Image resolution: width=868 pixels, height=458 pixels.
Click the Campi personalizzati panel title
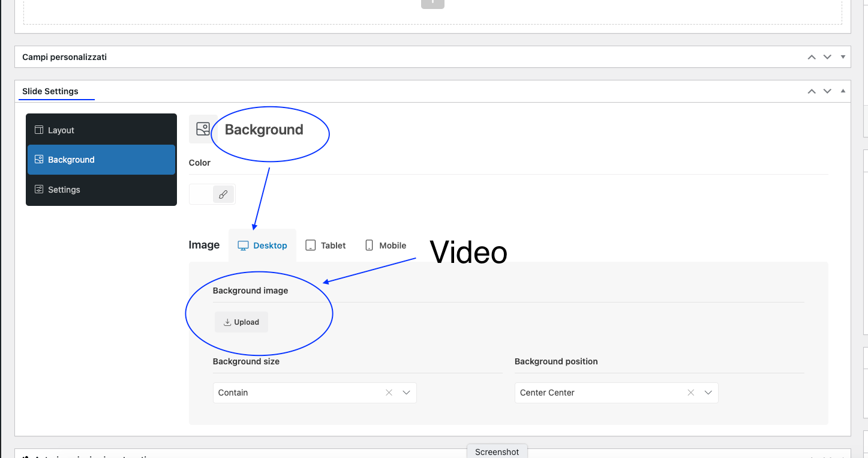click(x=64, y=57)
